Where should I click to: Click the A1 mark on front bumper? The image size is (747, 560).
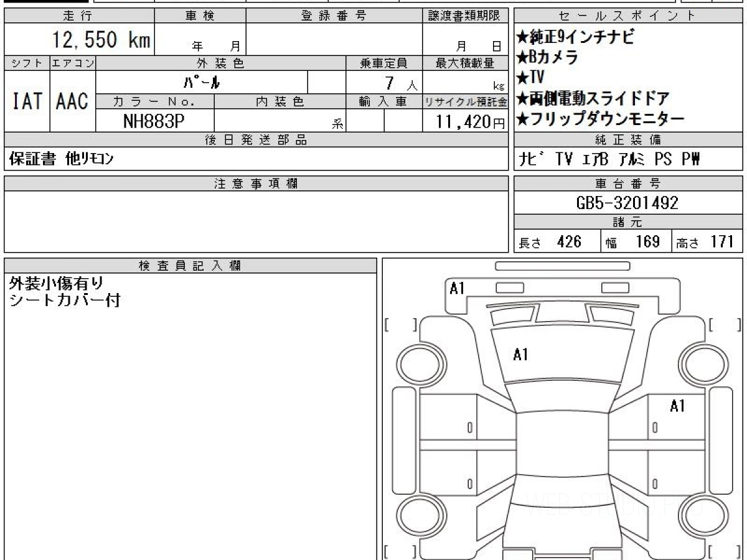(458, 289)
